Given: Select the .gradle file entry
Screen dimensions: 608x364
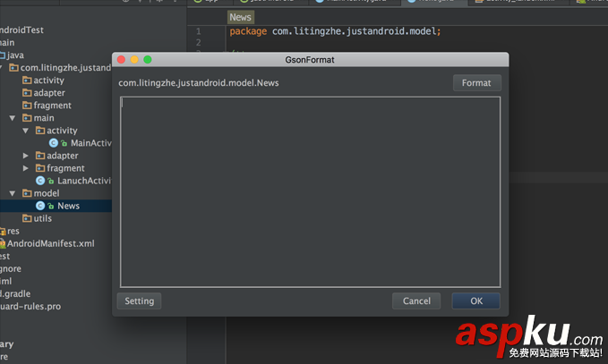Looking at the screenshot, I should pos(15,293).
